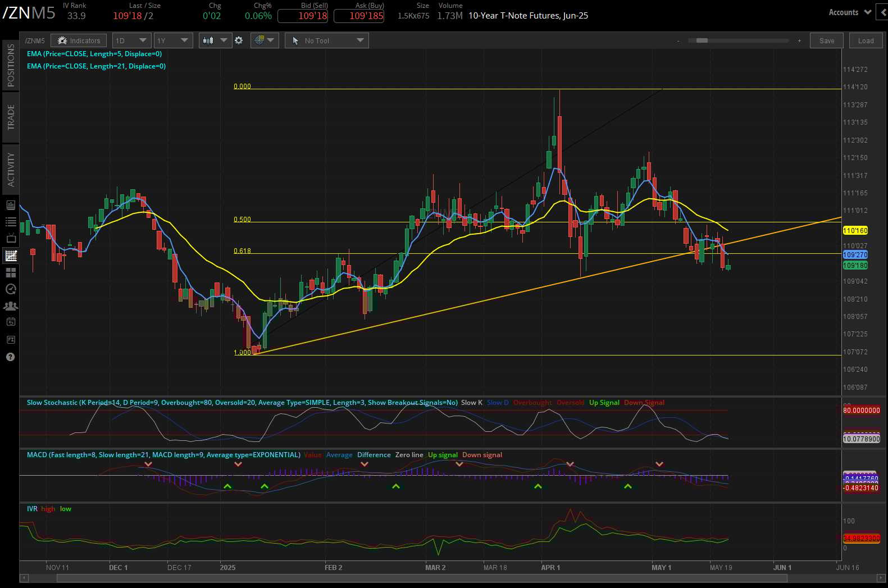The width and height of the screenshot is (888, 588).
Task: Select the chart grid icon in sidebar
Action: click(11, 256)
